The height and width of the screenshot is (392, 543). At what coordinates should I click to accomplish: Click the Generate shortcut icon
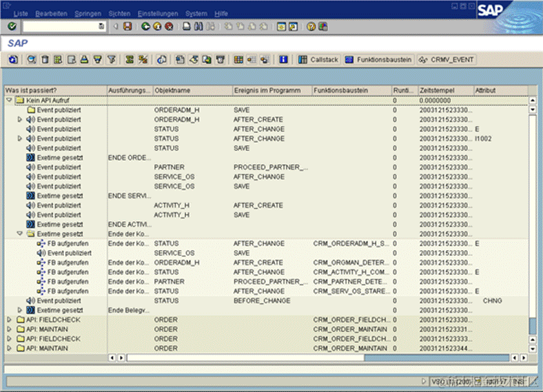click(293, 26)
